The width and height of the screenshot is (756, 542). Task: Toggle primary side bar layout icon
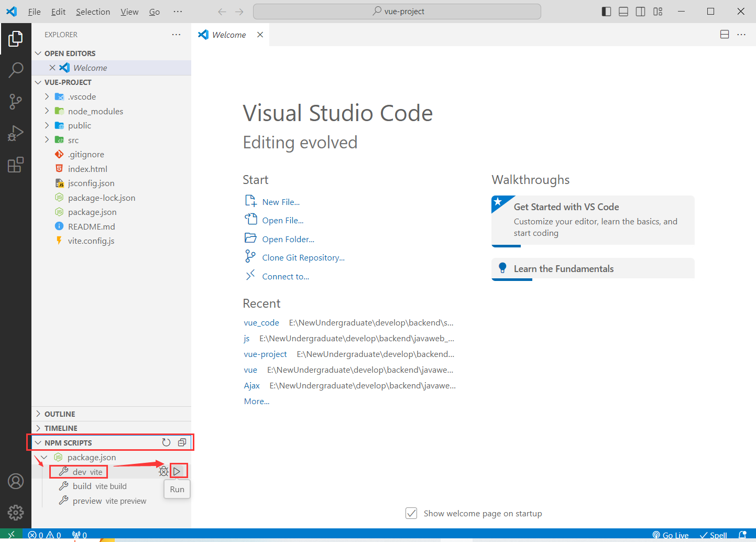[606, 12]
